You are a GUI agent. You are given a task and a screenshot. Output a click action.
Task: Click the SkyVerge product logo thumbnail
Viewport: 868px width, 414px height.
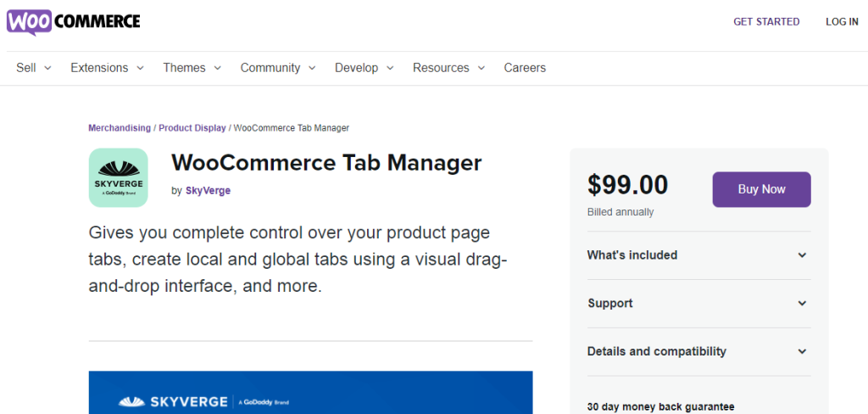click(x=118, y=177)
